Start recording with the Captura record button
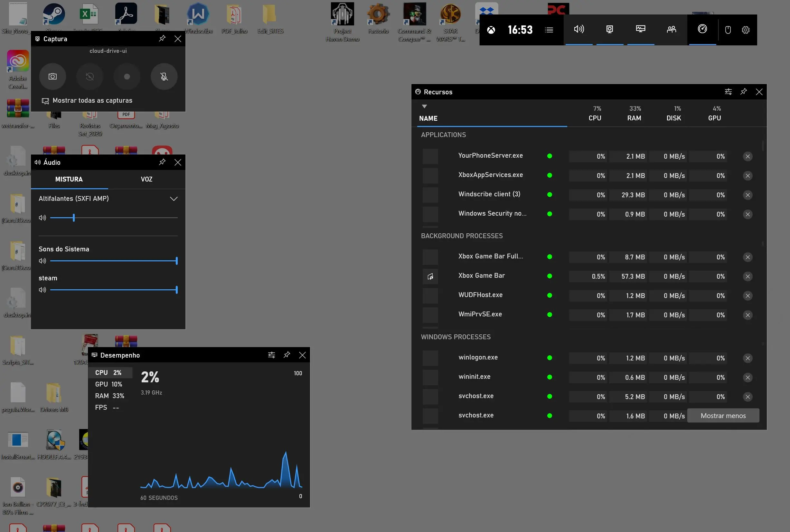Image resolution: width=790 pixels, height=532 pixels. pyautogui.click(x=127, y=76)
